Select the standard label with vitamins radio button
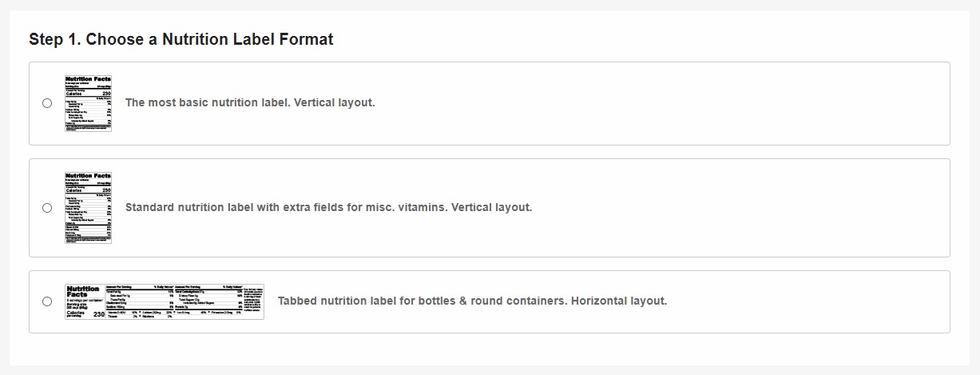 [47, 208]
